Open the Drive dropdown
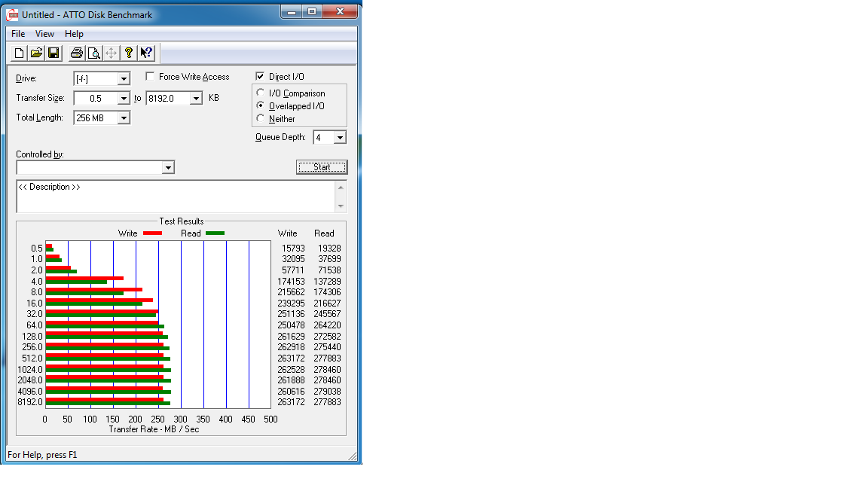Image resolution: width=868 pixels, height=488 pixels. point(124,79)
